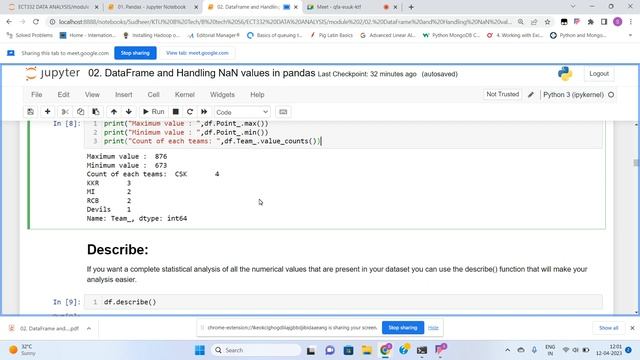Open the tab search dropdown chevron
Screen dimensions: 640x360
click(x=573, y=7)
